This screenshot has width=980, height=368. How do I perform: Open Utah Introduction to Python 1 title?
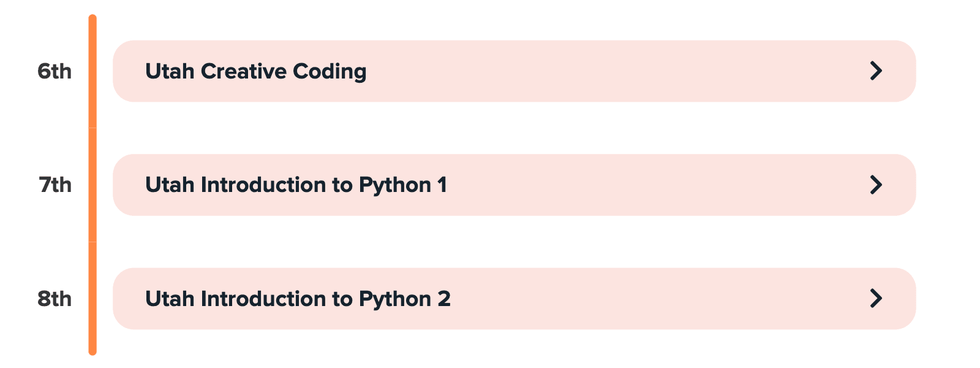click(296, 185)
